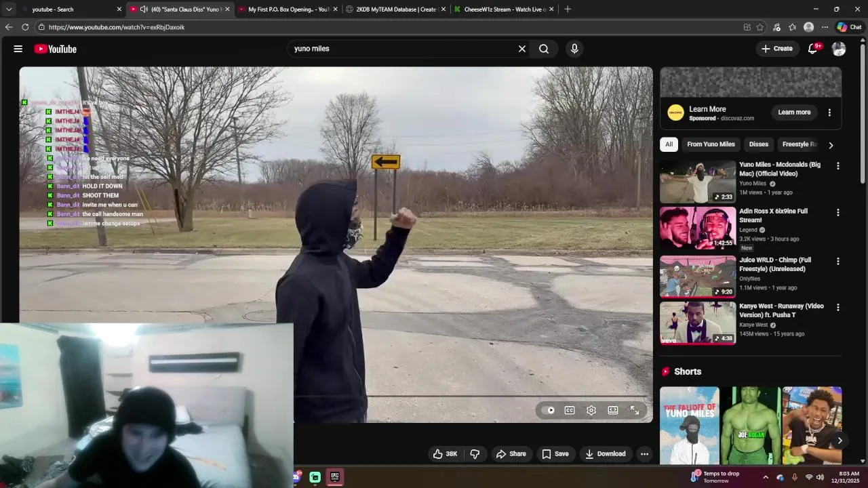Toggle the autoplay switch in player
This screenshot has height=488, width=868.
tap(550, 410)
